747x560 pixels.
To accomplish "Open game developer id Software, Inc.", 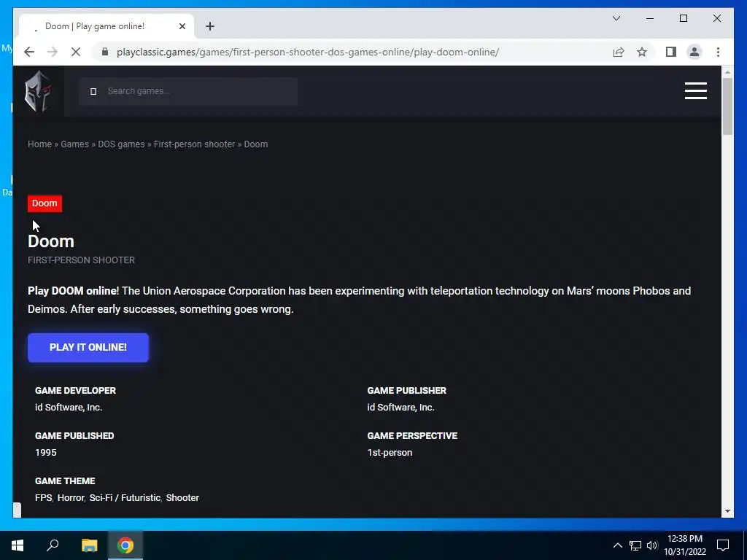I will coord(69,407).
